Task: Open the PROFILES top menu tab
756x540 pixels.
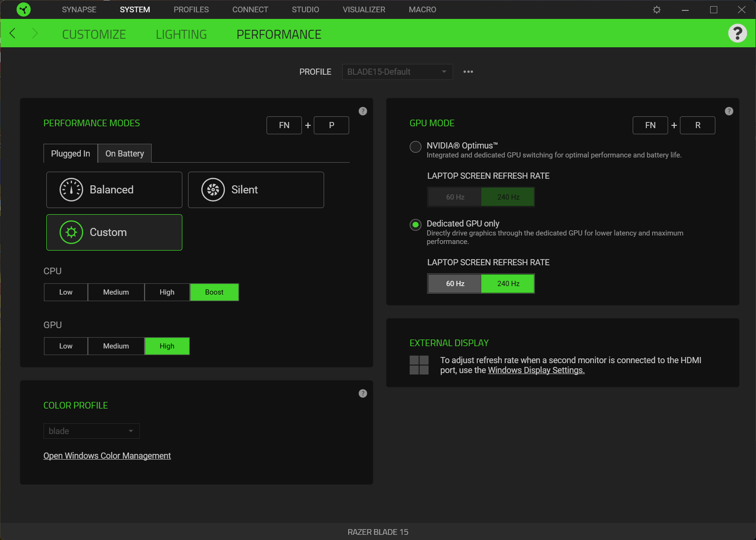Action: pyautogui.click(x=191, y=9)
